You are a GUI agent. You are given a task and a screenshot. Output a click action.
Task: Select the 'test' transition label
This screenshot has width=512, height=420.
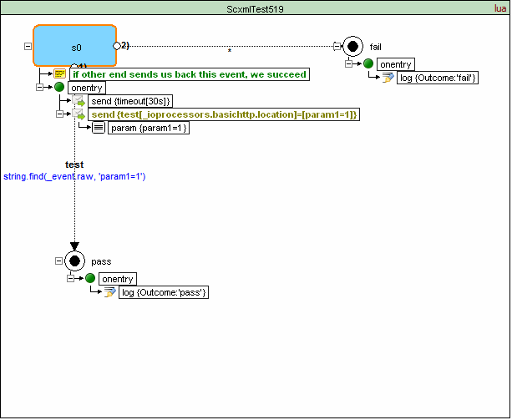(x=74, y=164)
